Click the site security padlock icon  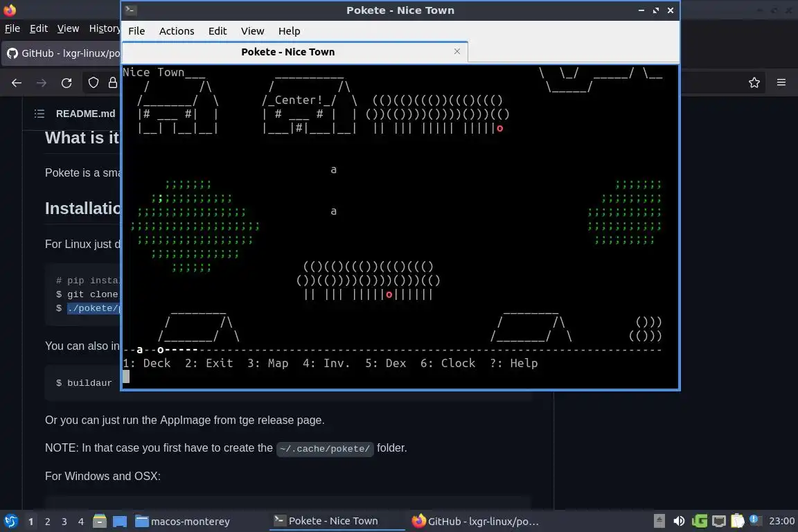(112, 82)
